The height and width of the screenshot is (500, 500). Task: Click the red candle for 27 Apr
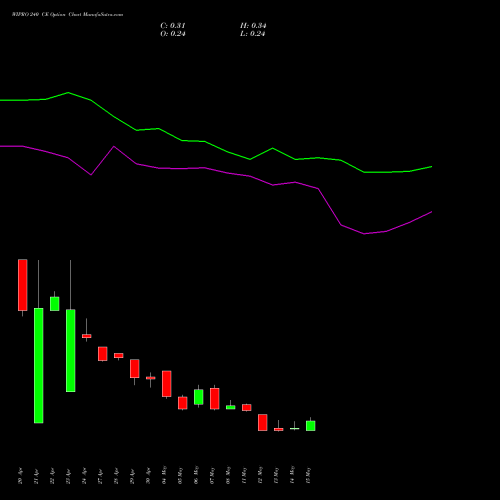point(103,354)
